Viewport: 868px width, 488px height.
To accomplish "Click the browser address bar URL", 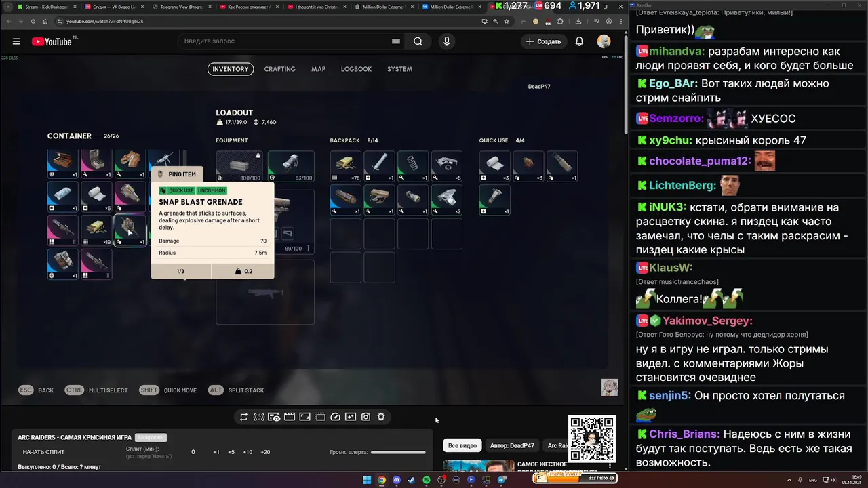I will 104,21.
